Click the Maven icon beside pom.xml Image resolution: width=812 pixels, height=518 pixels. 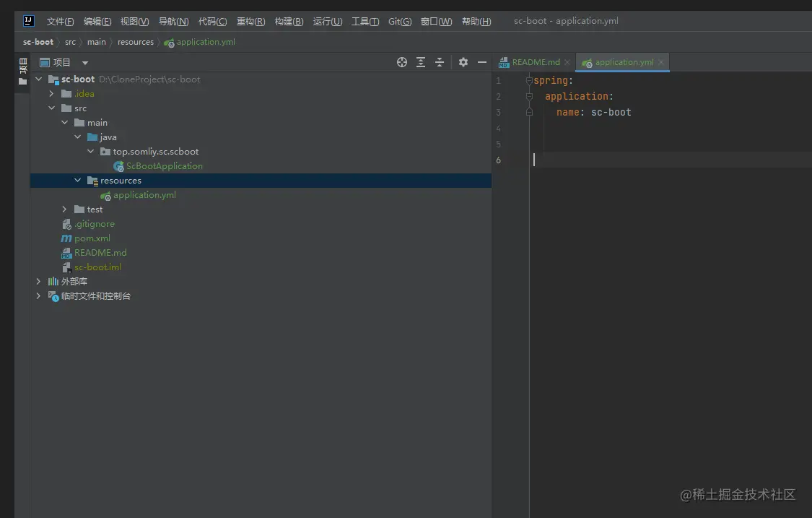pyautogui.click(x=66, y=238)
